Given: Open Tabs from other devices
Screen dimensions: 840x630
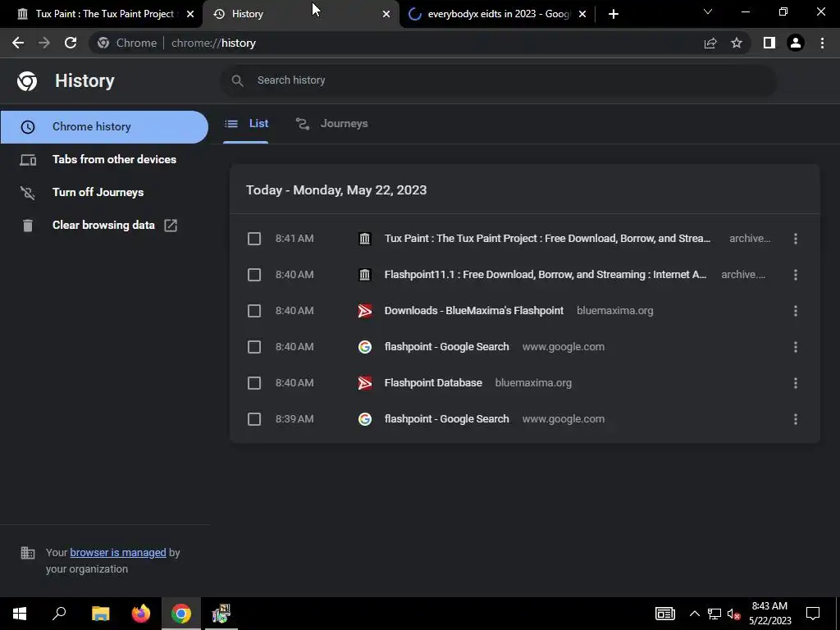Looking at the screenshot, I should point(104,160).
